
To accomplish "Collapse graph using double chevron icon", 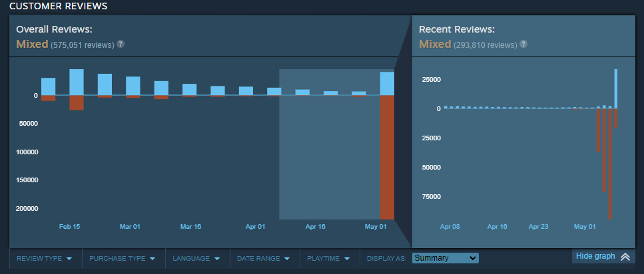I will pos(625,257).
